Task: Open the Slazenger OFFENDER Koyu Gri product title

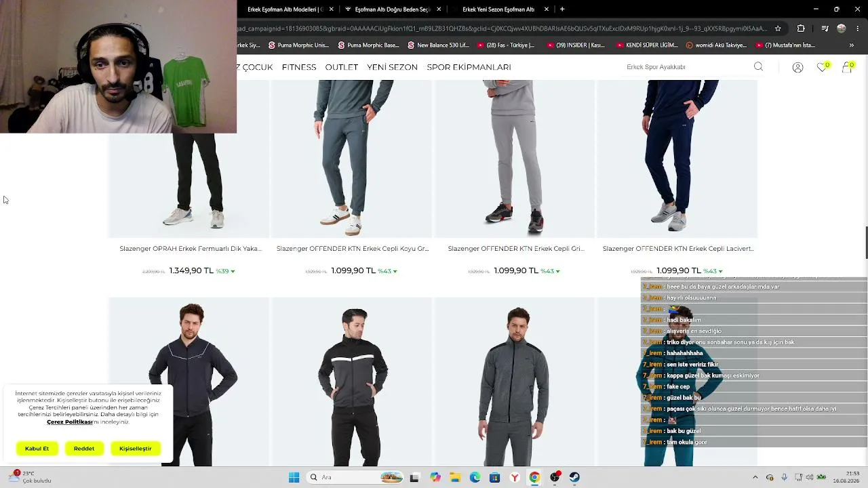Action: (353, 249)
